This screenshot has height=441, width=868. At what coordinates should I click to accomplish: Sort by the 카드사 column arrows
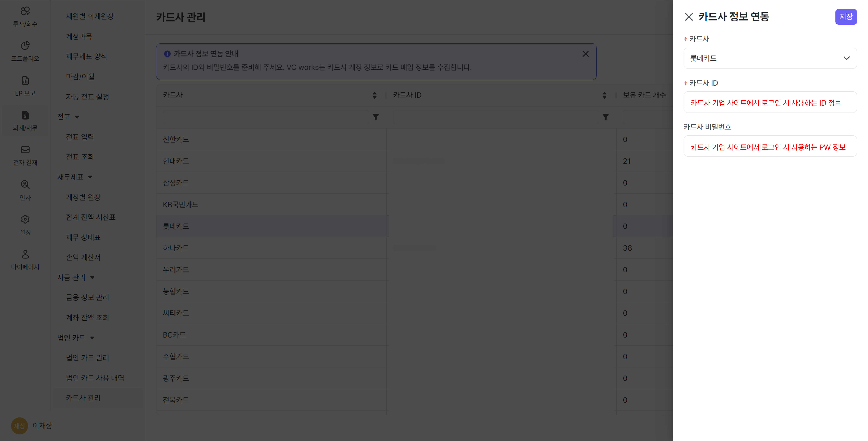pyautogui.click(x=374, y=95)
